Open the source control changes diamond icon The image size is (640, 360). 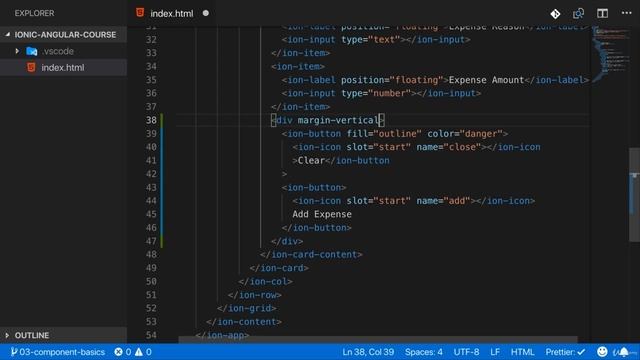pos(555,14)
